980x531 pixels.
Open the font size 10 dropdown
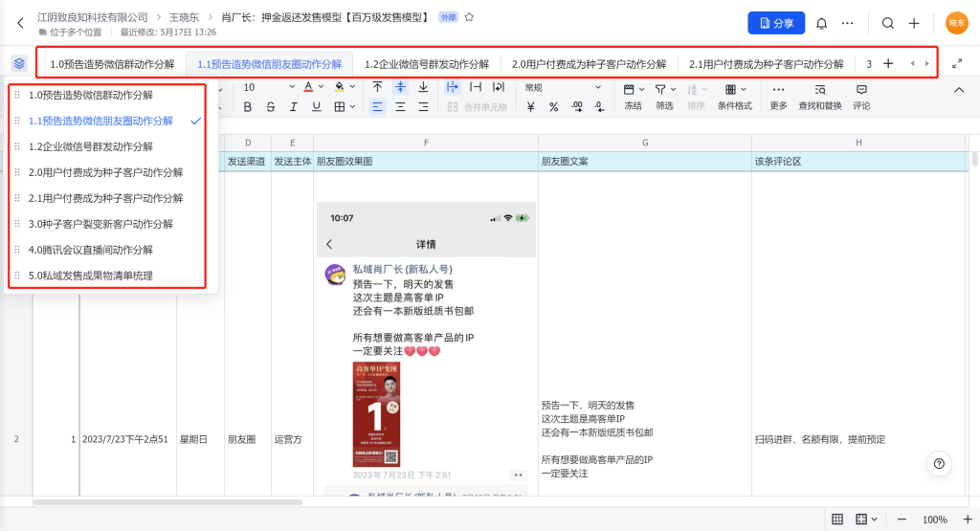click(x=269, y=87)
